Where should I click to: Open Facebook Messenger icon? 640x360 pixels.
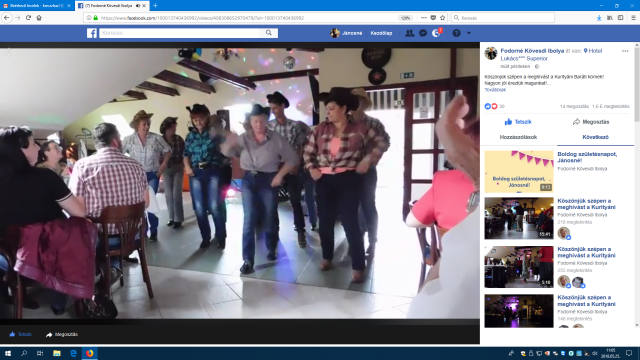pyautogui.click(x=423, y=33)
